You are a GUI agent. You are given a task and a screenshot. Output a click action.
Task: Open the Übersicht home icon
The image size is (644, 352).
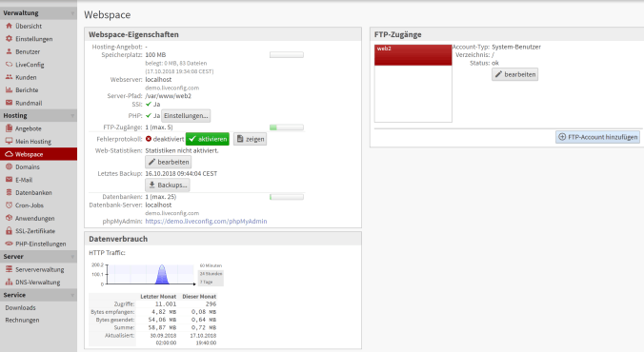(9, 26)
